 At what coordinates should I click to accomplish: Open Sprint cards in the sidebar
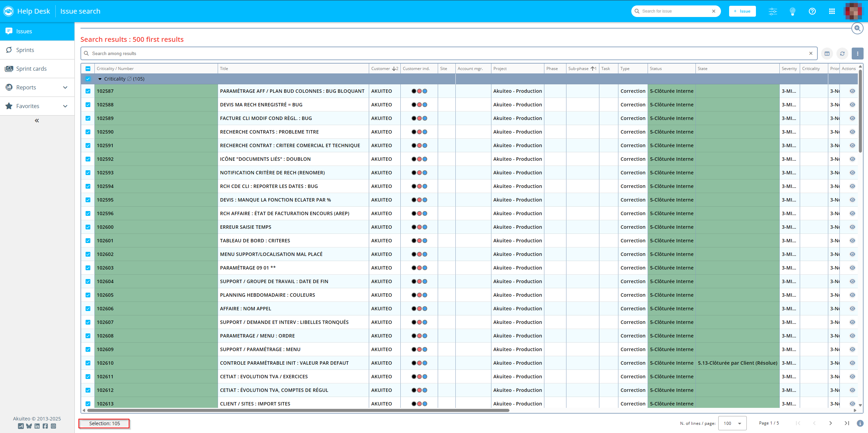pyautogui.click(x=31, y=69)
